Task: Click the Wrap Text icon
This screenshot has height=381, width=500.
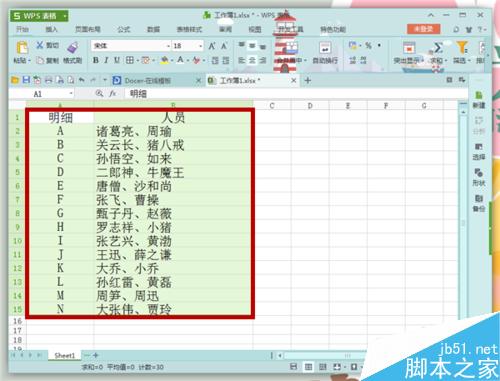Action: click(325, 48)
